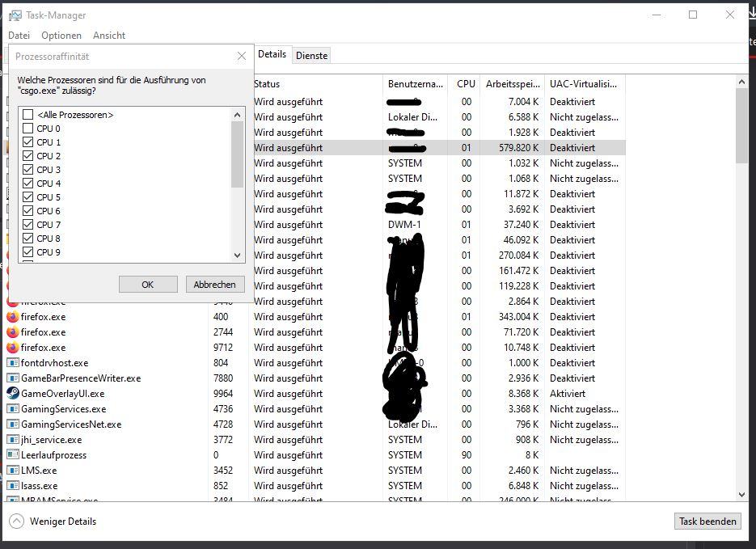Click the GameBarPresenceWriter.exe process icon

(13, 378)
